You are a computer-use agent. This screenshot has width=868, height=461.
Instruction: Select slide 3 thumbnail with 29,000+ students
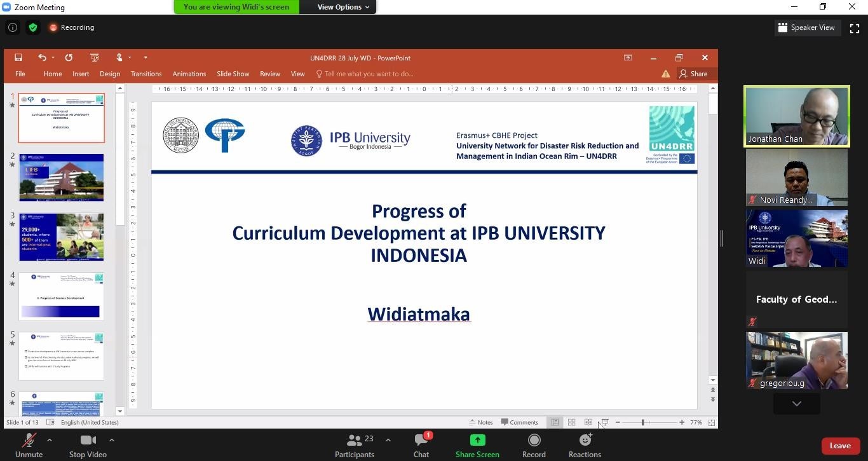tap(62, 237)
